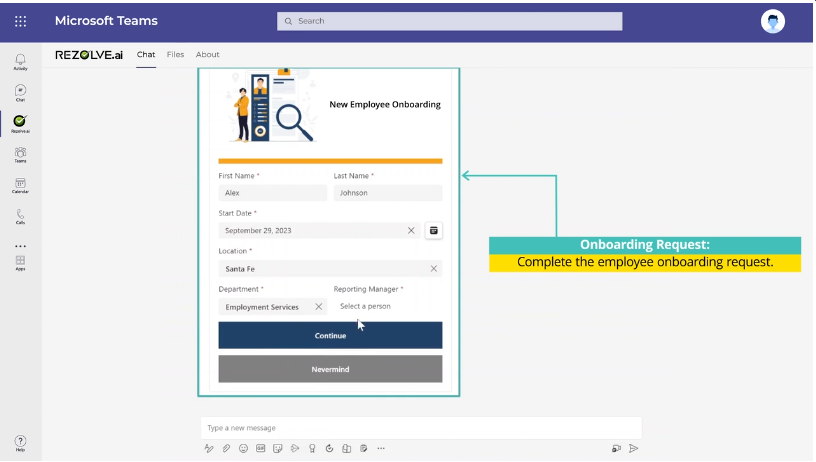Open Help at sidebar bottom
This screenshot has width=816, height=462.
pyautogui.click(x=20, y=443)
